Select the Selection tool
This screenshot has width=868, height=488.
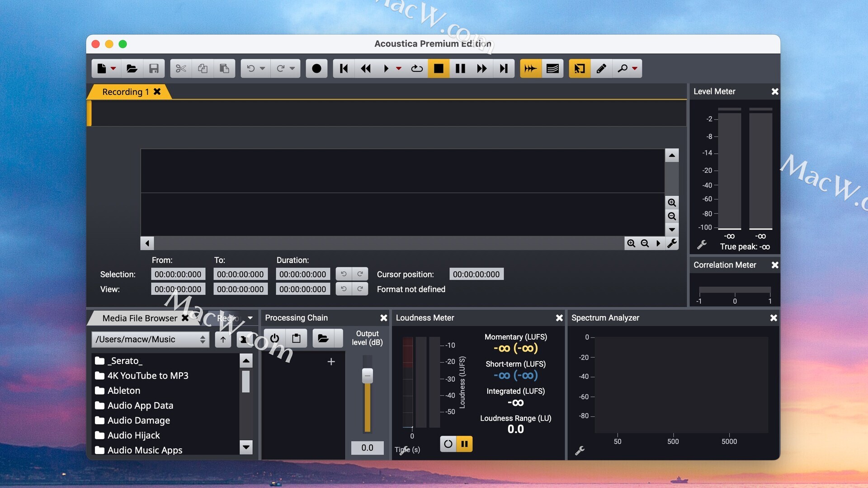pyautogui.click(x=580, y=69)
